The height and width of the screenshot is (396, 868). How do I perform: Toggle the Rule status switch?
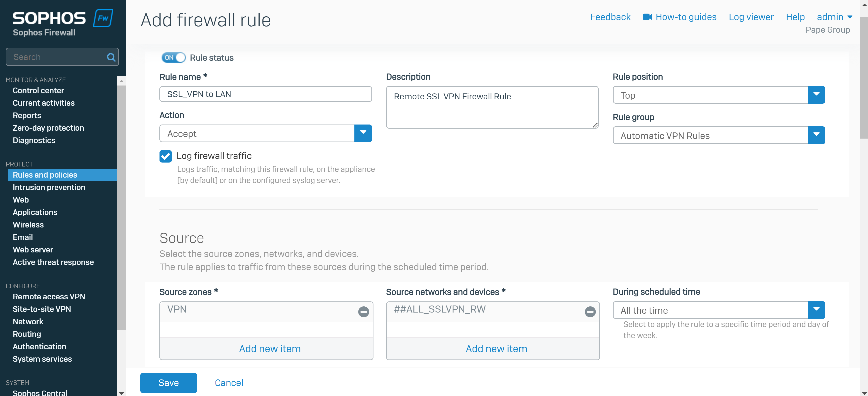coord(173,58)
